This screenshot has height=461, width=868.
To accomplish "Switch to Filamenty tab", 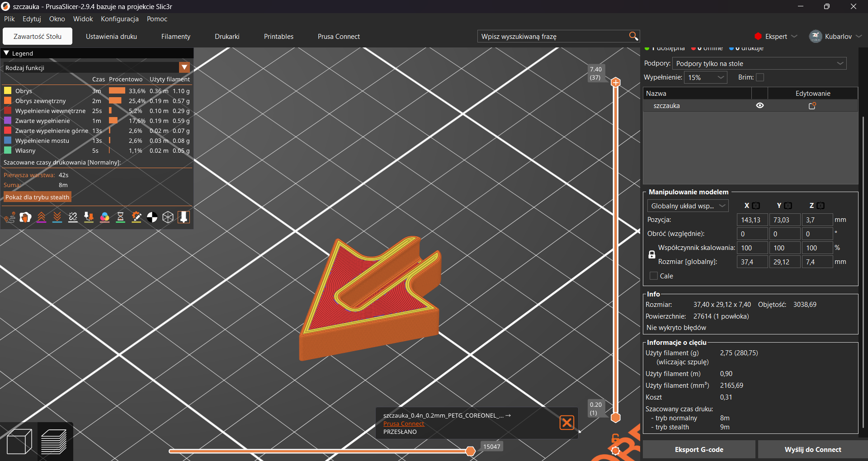I will coord(176,37).
